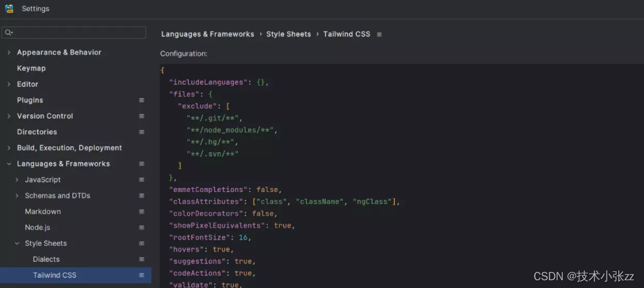Open the Keymap settings page

[x=31, y=68]
